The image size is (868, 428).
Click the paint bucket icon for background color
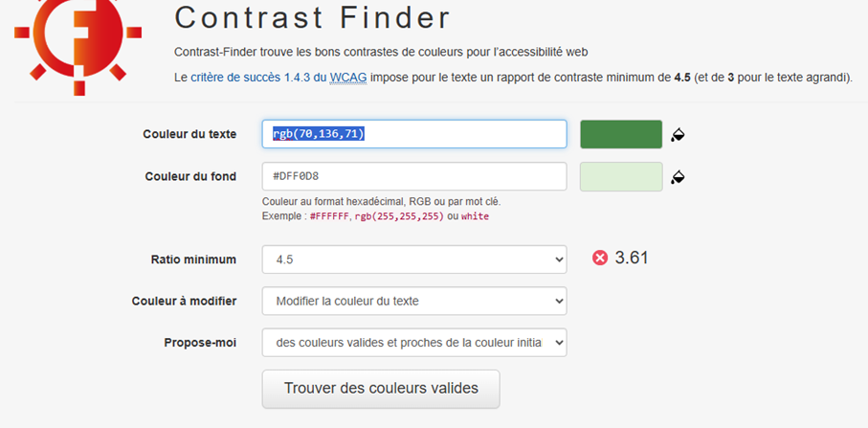click(679, 177)
